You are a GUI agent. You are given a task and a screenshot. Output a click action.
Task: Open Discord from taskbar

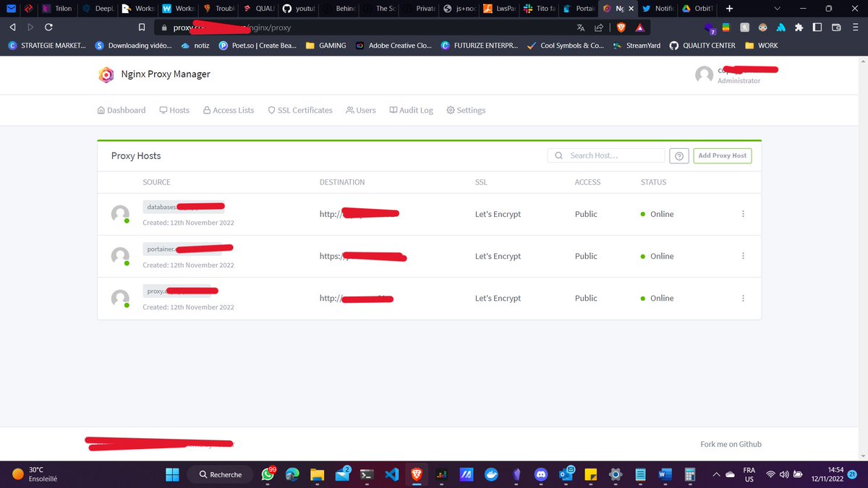tap(540, 474)
